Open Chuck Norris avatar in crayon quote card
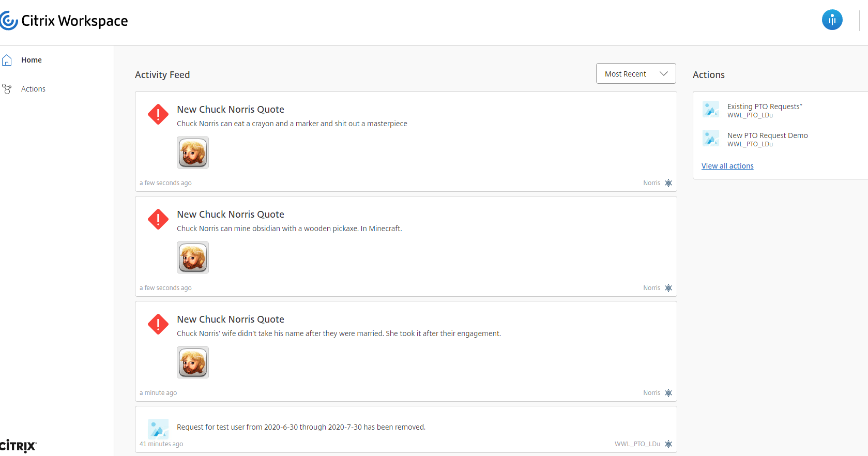 pyautogui.click(x=193, y=153)
